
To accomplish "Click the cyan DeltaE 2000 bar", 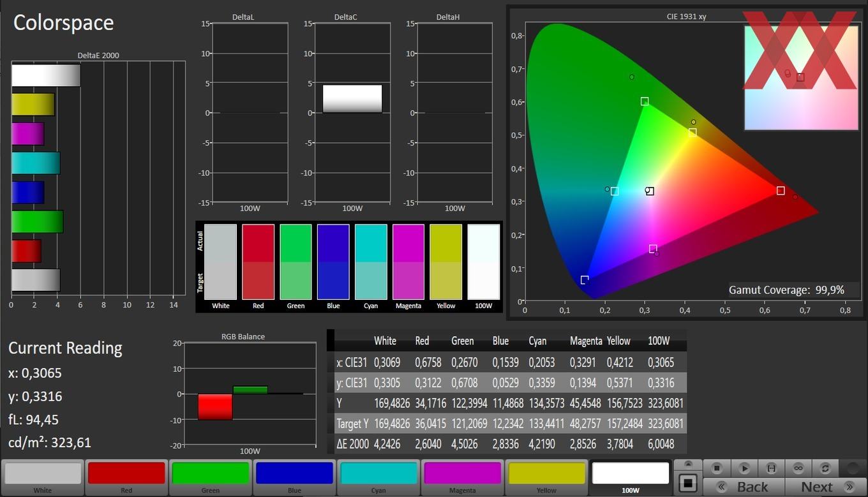I will coord(36,163).
